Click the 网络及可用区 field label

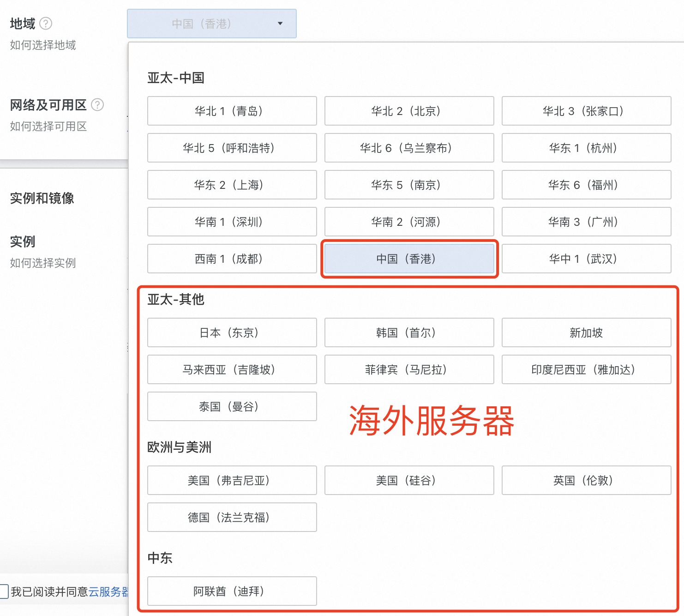click(x=48, y=105)
